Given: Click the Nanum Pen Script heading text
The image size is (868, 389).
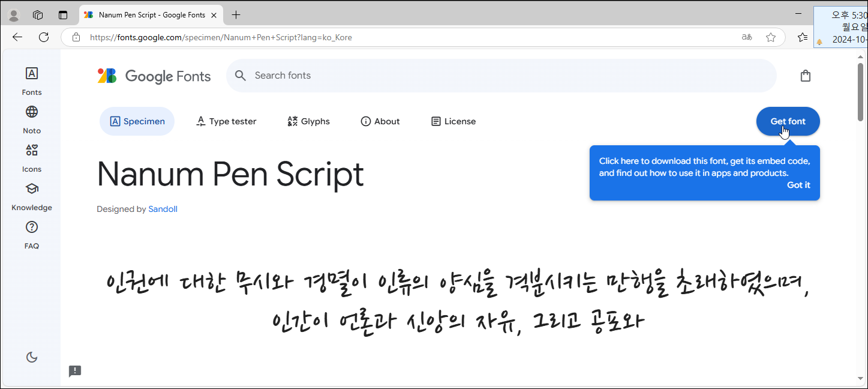Looking at the screenshot, I should click(x=230, y=174).
